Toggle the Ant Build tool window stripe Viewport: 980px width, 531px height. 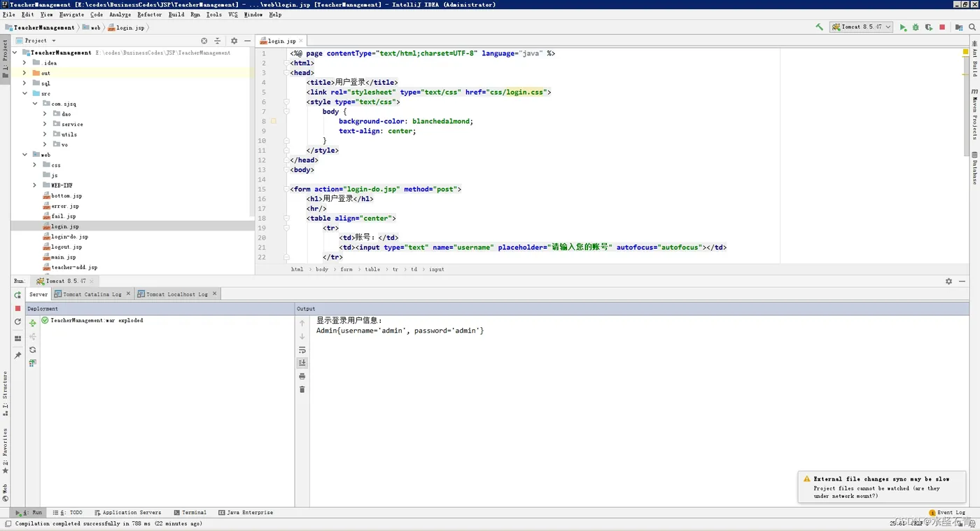point(974,58)
